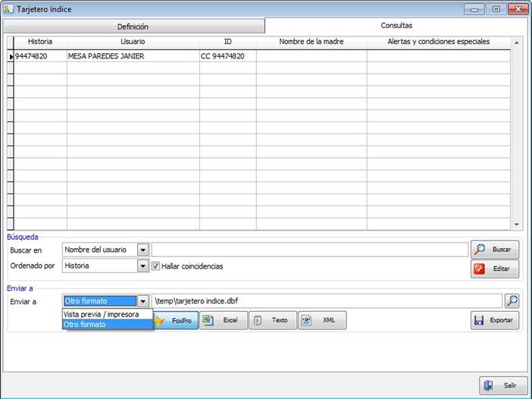
Task: Click the Nombre de la madre column header
Action: coord(311,42)
